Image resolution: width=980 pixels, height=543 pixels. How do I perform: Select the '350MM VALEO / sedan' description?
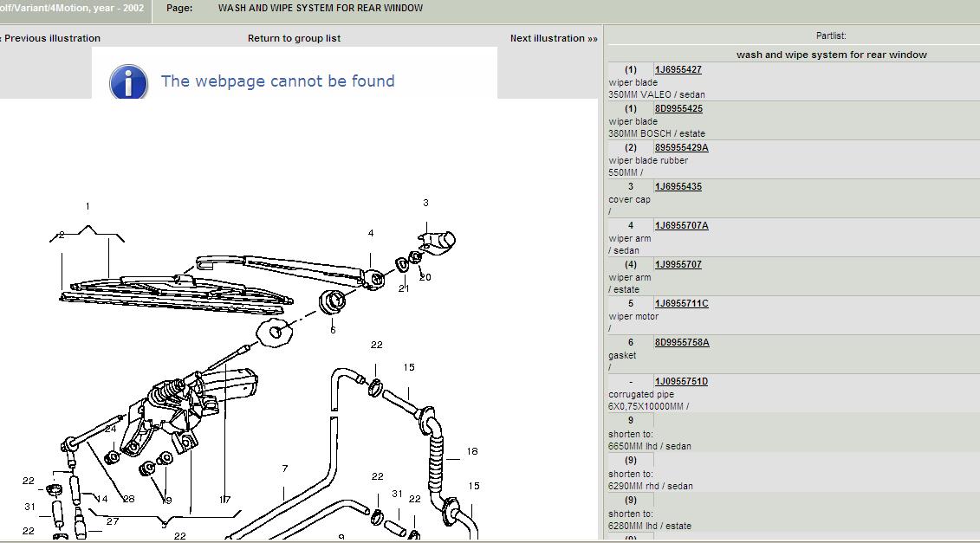pyautogui.click(x=656, y=95)
